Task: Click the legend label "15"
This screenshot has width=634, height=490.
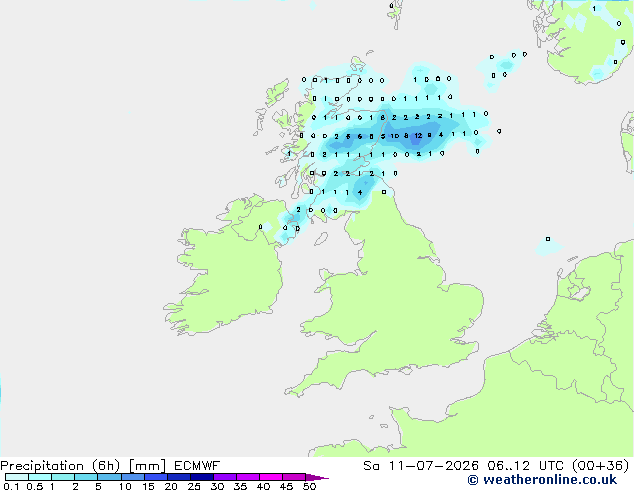Action: pyautogui.click(x=148, y=486)
